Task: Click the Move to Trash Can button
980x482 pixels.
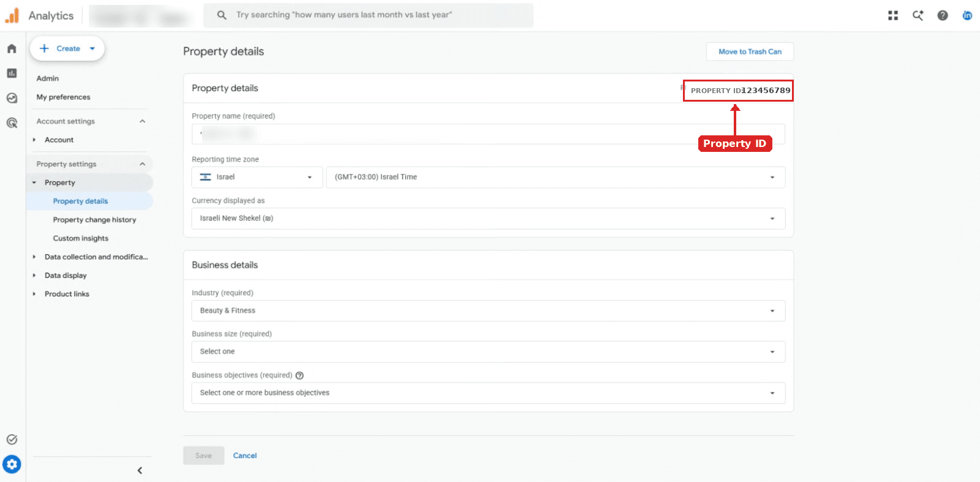Action: (x=750, y=51)
